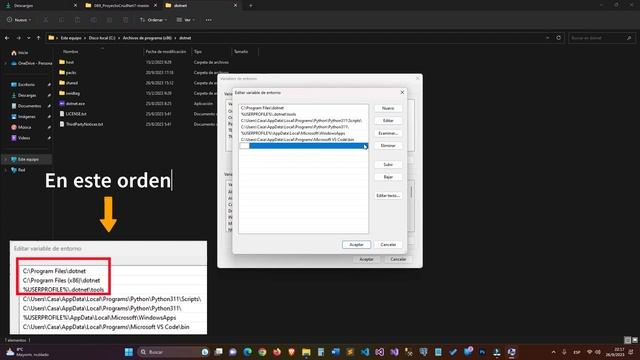Image resolution: width=640 pixels, height=360 pixels.
Task: Go forward with the Explorer forward arrow
Action: click(18, 38)
